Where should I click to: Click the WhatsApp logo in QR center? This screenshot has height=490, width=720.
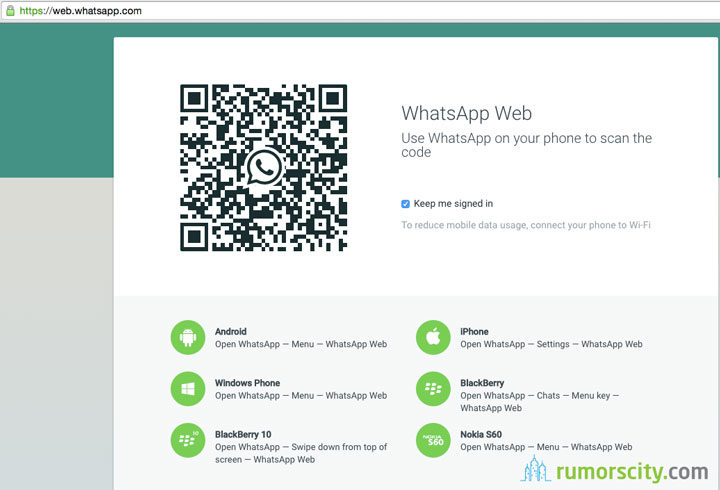pos(264,167)
